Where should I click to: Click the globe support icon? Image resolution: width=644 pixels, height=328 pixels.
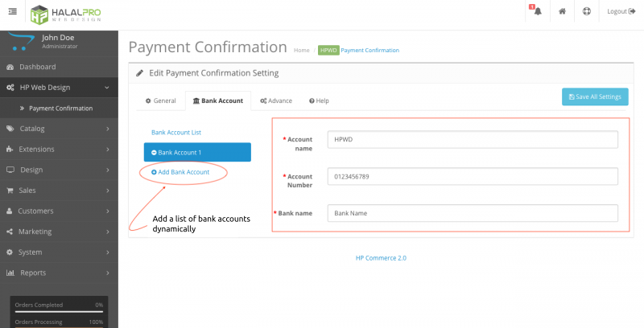point(586,11)
